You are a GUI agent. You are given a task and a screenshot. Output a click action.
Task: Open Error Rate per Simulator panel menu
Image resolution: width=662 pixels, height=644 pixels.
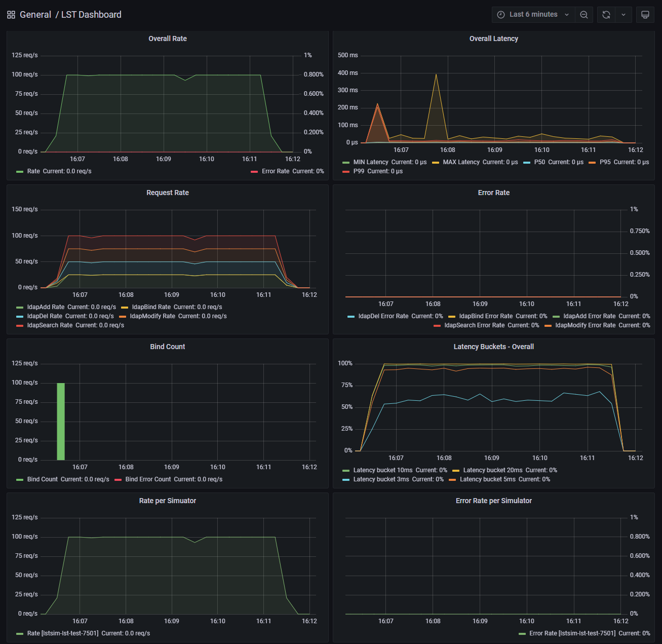(x=493, y=501)
